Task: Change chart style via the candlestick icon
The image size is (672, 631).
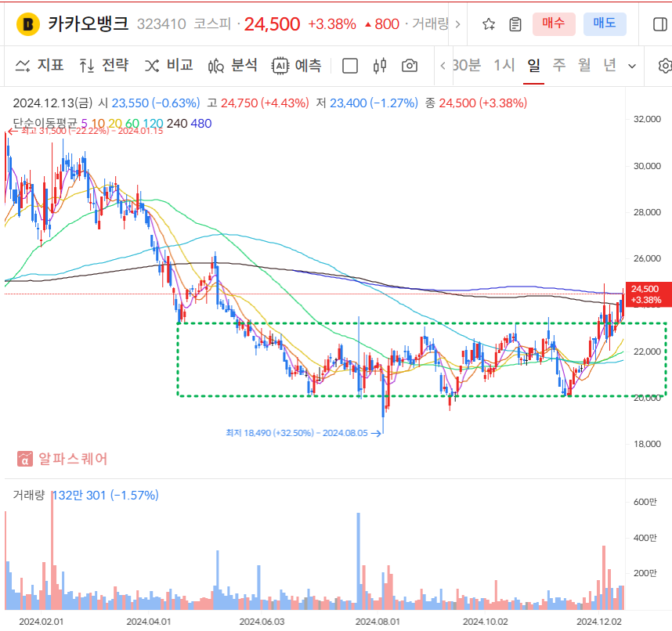Action: pos(379,66)
